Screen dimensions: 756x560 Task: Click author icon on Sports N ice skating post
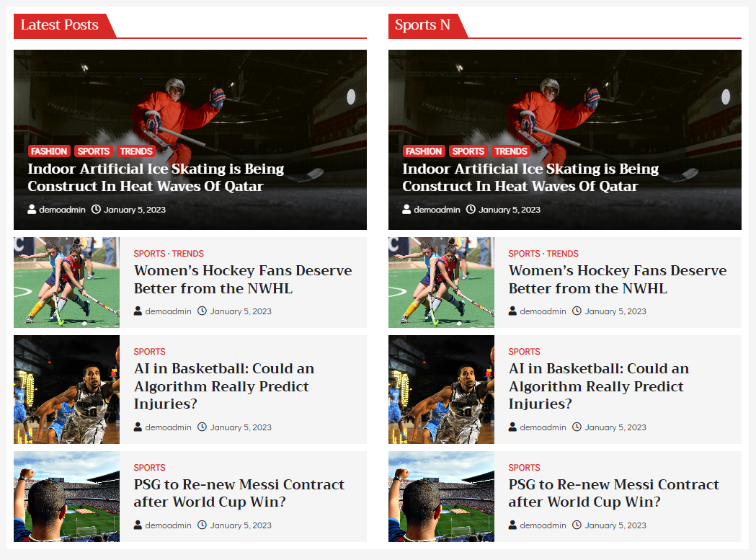coord(406,209)
